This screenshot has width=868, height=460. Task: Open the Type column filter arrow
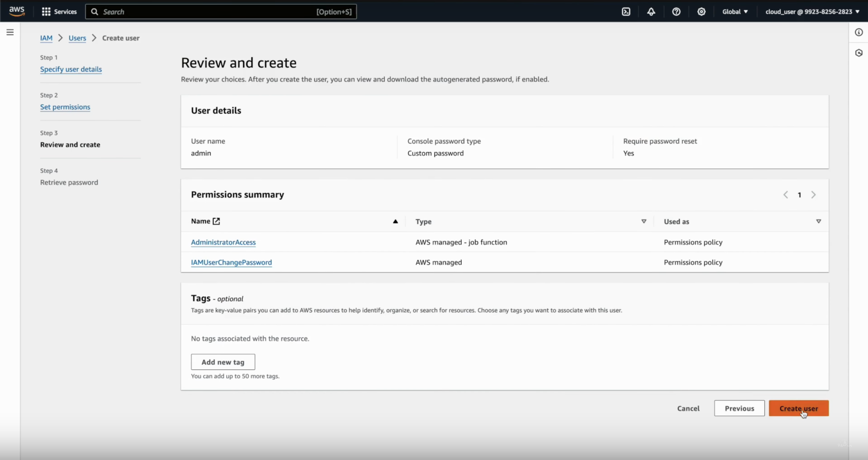tap(644, 221)
